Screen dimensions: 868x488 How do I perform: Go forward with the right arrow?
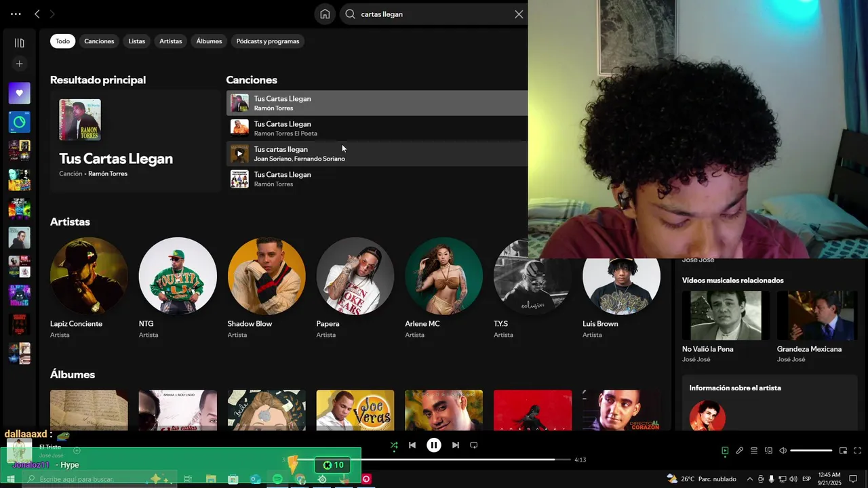tap(52, 14)
